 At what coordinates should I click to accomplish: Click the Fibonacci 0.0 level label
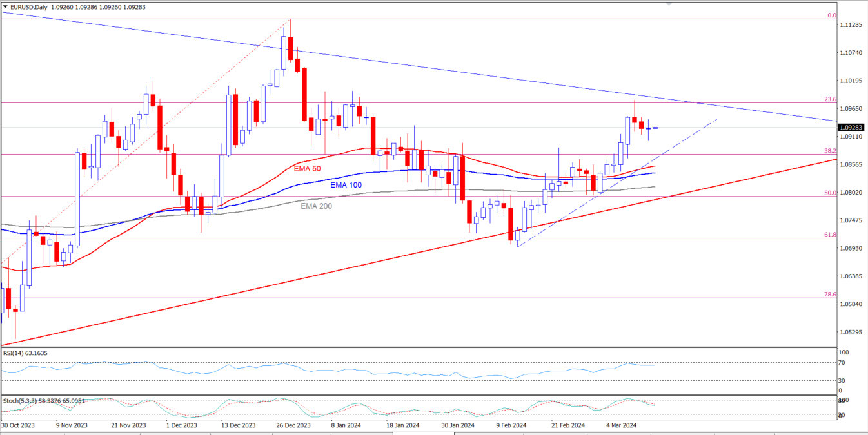832,15
